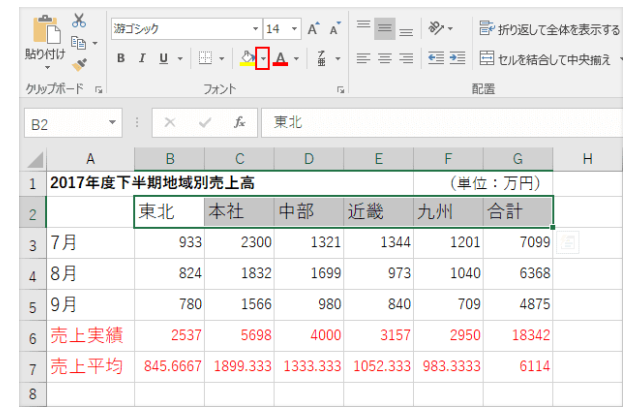Click the formula bar showing 東北
Screen dimensions: 634x414
click(x=440, y=123)
